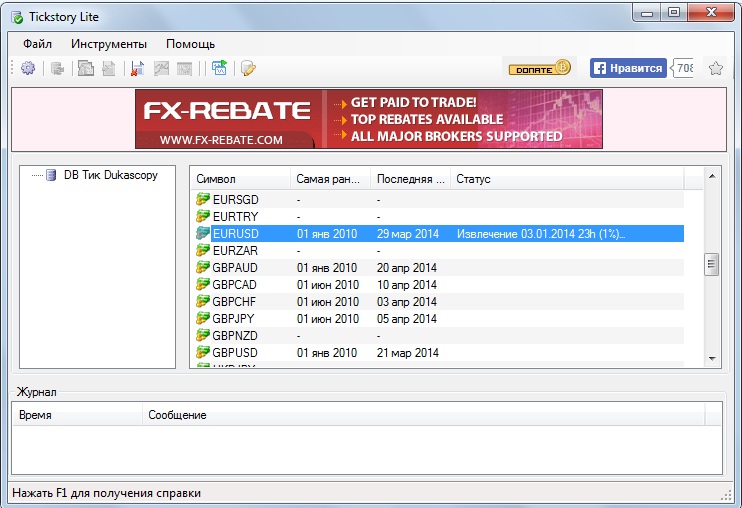Sort by the Последняя ... column header
Image resolution: width=742 pixels, height=508 pixels.
410,179
